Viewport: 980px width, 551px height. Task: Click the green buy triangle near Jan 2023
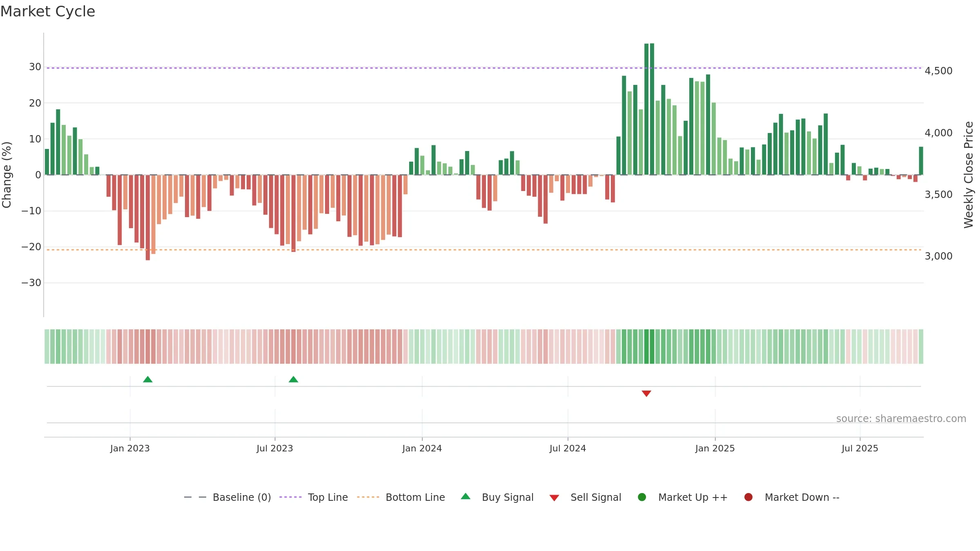tap(148, 380)
